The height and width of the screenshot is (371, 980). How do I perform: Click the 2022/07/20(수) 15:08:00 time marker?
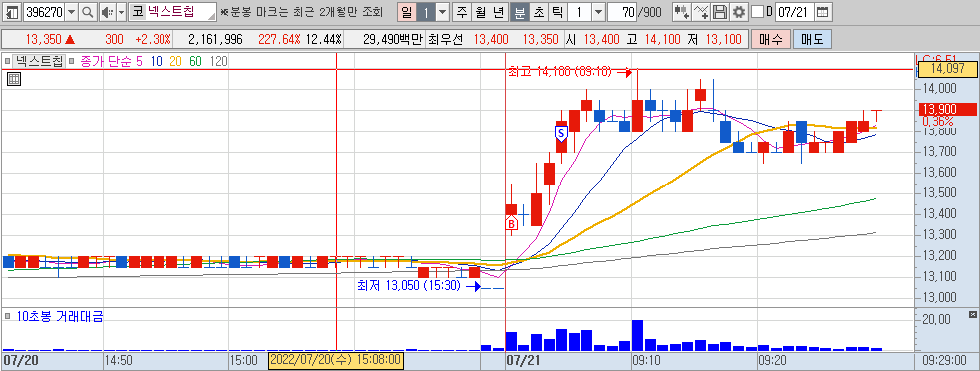(336, 361)
